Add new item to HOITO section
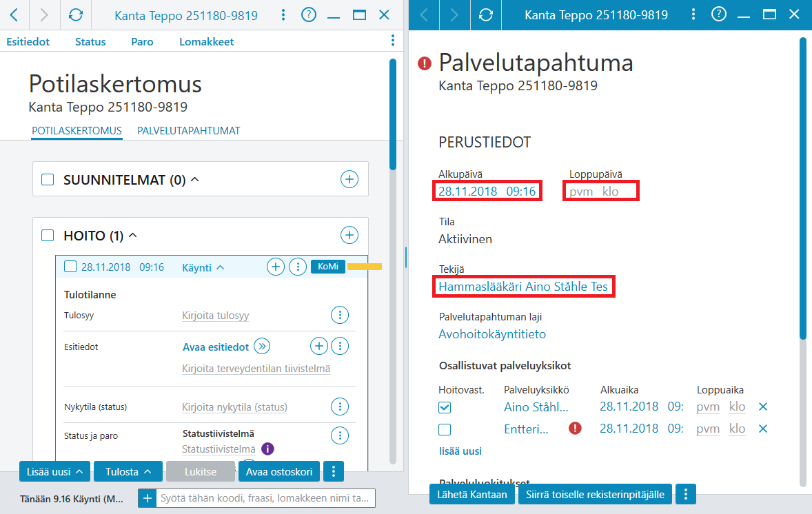812x514 pixels. [x=349, y=235]
